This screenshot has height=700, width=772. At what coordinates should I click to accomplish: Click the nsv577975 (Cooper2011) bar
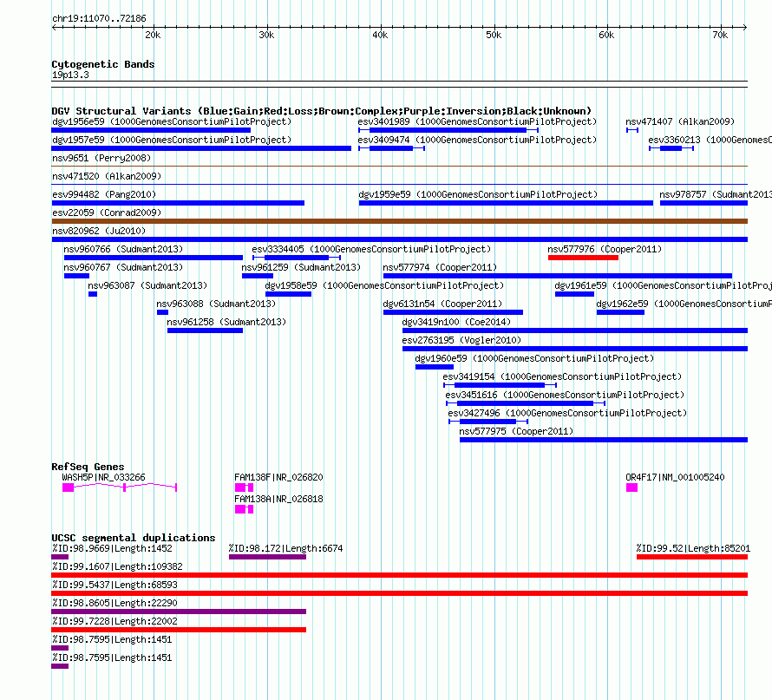tap(604, 440)
